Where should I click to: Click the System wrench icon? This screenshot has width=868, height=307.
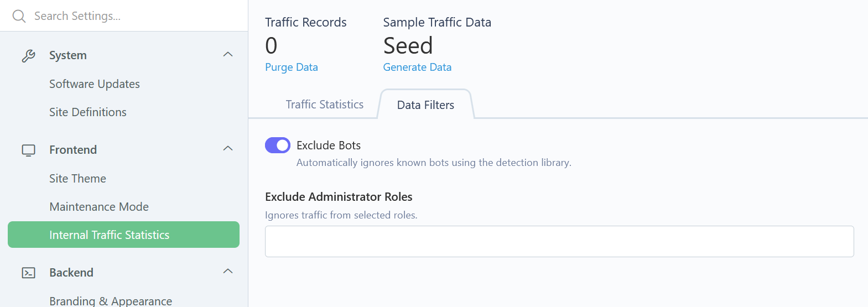click(28, 55)
